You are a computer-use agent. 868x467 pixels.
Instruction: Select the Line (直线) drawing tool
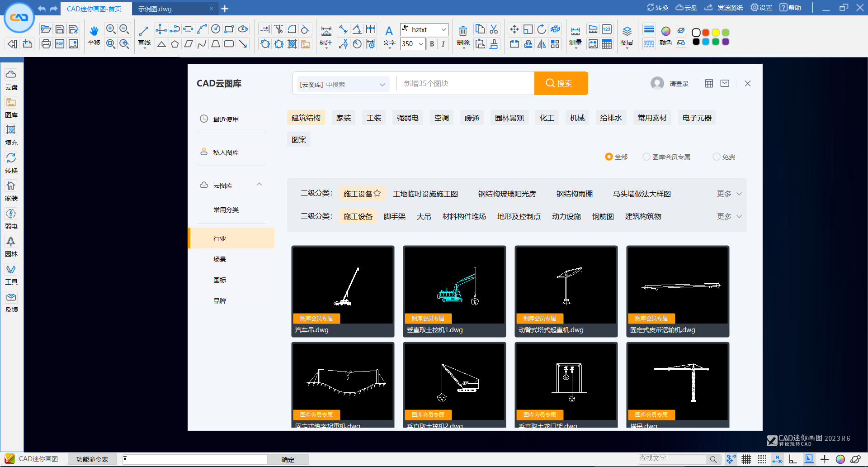[x=144, y=35]
